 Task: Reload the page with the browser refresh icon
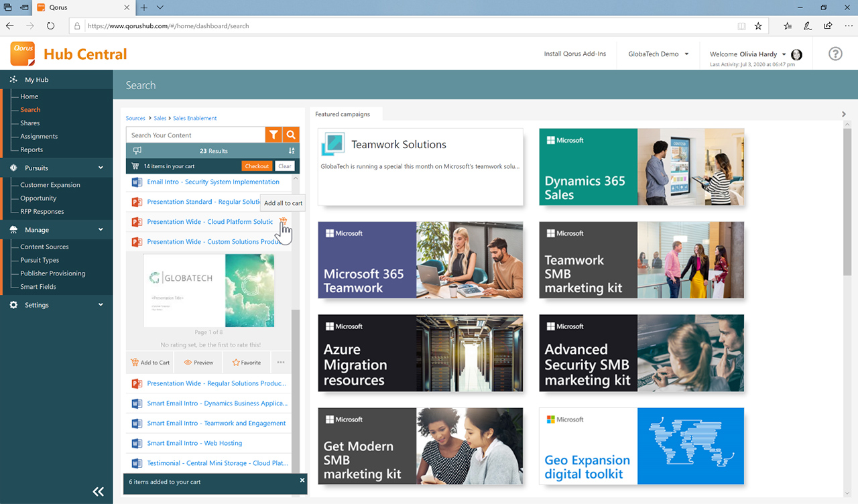pyautogui.click(x=50, y=26)
